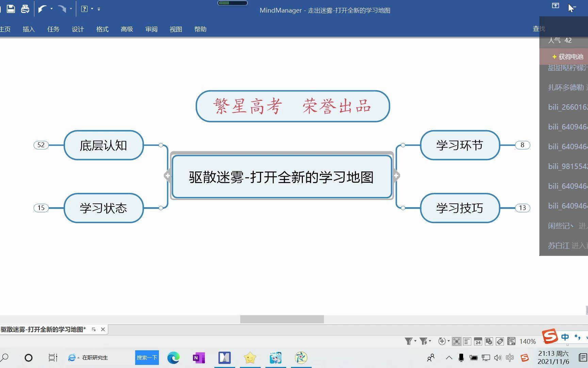
Task: Switch to the 视图 ribbon tab
Action: (176, 29)
